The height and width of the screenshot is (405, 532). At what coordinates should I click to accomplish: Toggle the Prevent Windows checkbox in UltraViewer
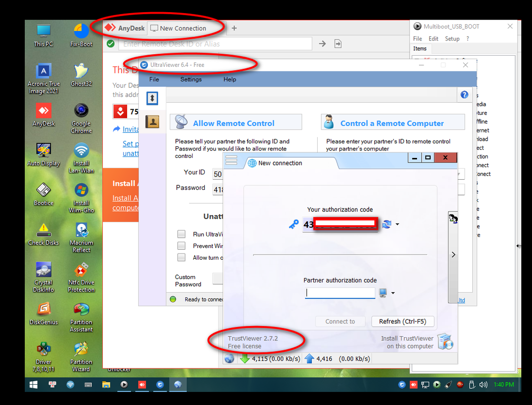(x=181, y=246)
